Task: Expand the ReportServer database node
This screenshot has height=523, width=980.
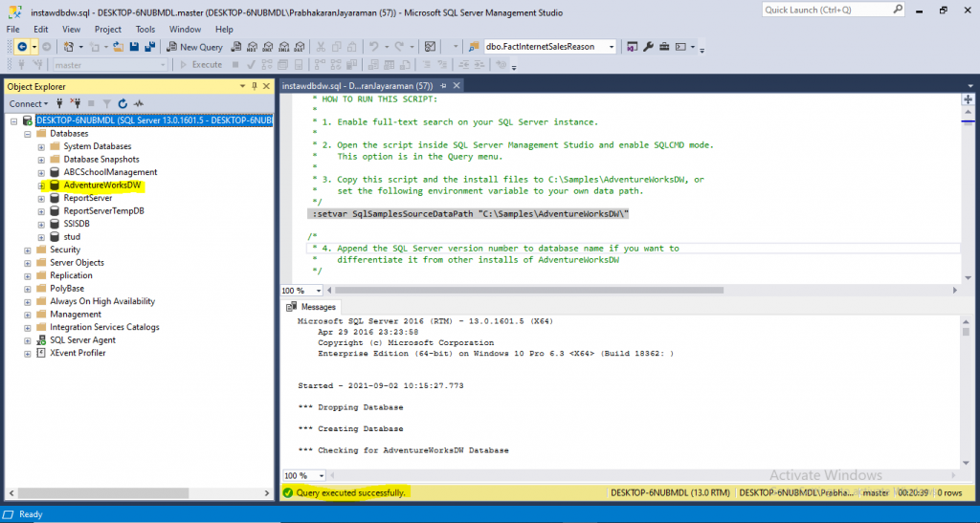Action: pos(41,199)
